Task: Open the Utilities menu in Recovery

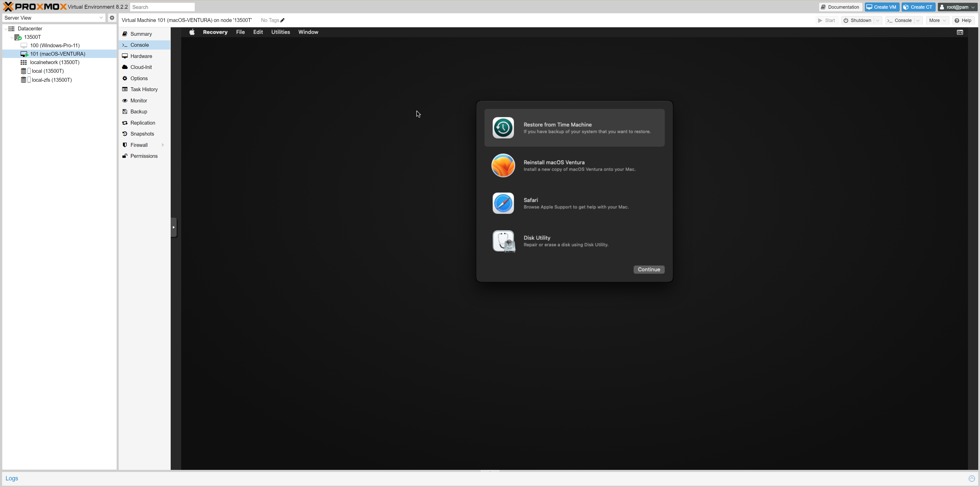Action: tap(280, 32)
